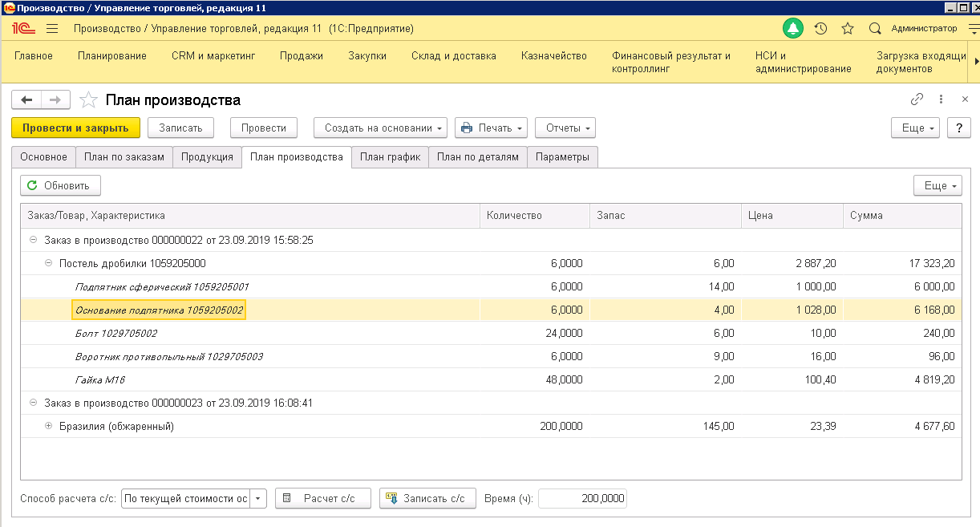This screenshot has height=527, width=980.
Task: Sort by Сумма column header
Action: click(x=902, y=216)
